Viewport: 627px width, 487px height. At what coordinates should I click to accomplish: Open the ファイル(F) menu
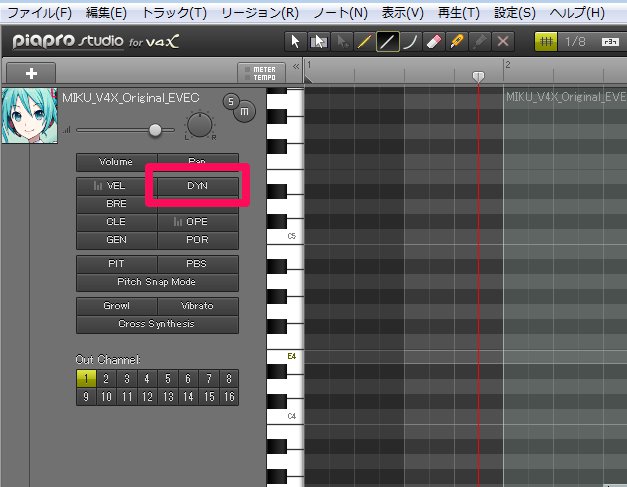(40, 13)
